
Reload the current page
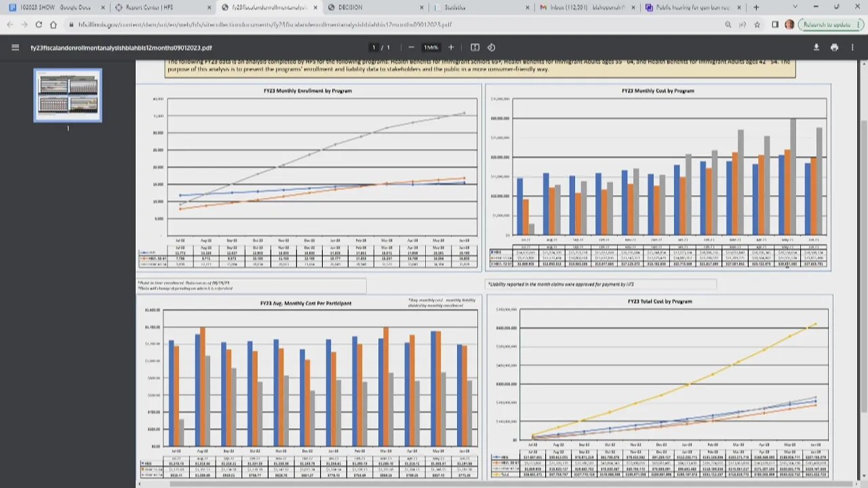tap(39, 24)
